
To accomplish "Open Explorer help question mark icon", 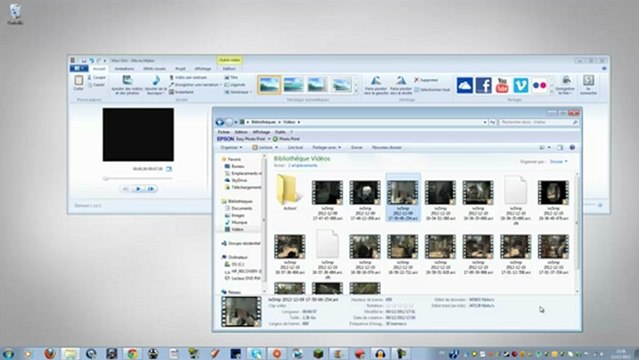I will coord(572,147).
